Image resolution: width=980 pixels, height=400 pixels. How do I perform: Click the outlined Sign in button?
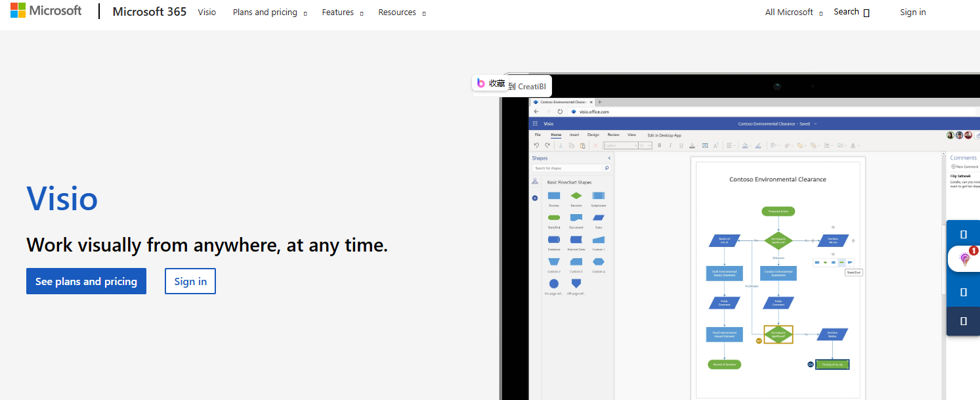[190, 281]
